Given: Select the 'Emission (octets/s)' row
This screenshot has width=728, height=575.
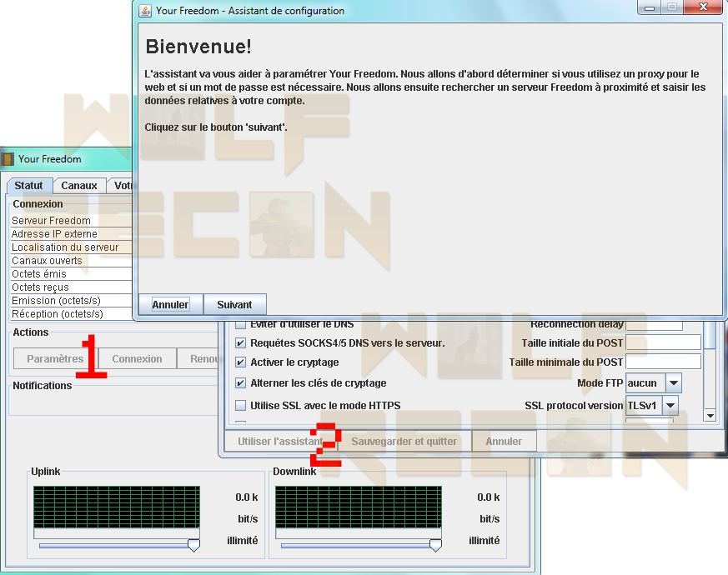Looking at the screenshot, I should pyautogui.click(x=72, y=301).
